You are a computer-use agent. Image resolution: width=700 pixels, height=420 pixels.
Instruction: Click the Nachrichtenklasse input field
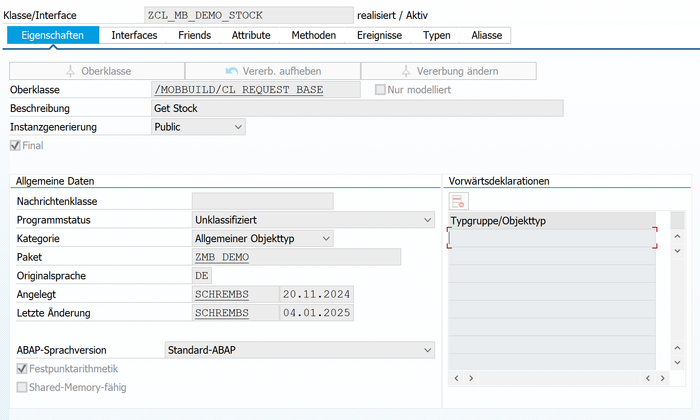(261, 201)
